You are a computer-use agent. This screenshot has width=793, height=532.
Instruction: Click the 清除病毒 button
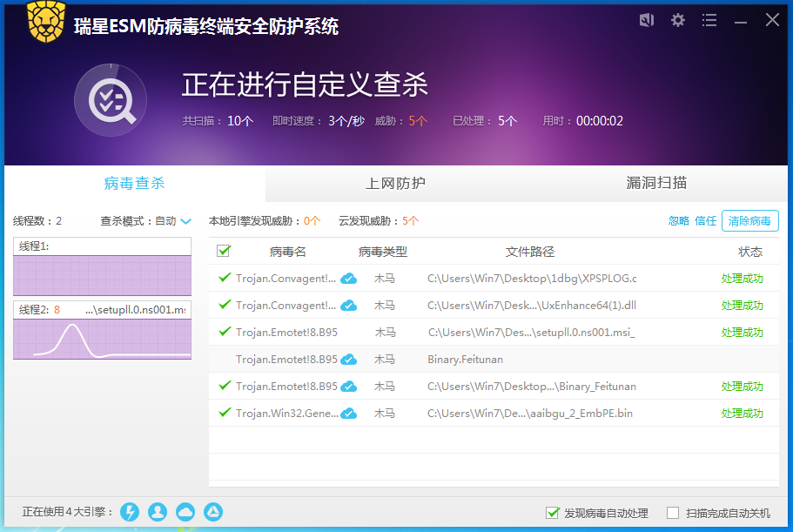[749, 221]
